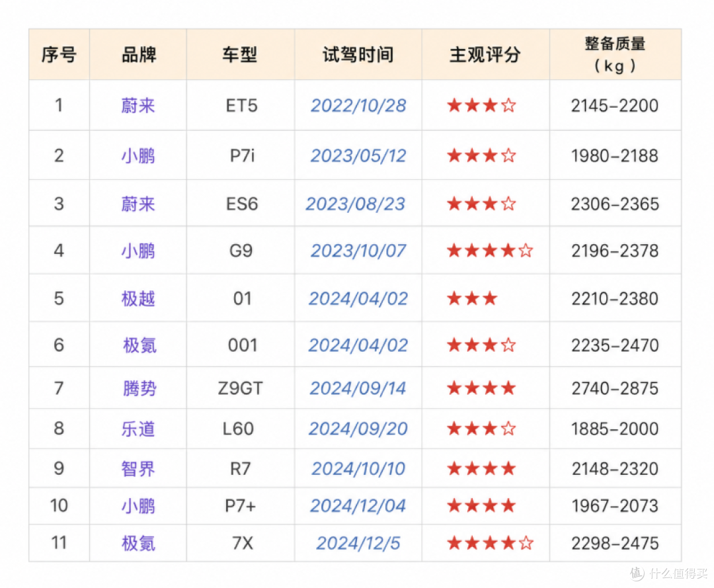Image resolution: width=714 pixels, height=588 pixels.
Task: Select the 001 model cell
Action: [x=242, y=345]
